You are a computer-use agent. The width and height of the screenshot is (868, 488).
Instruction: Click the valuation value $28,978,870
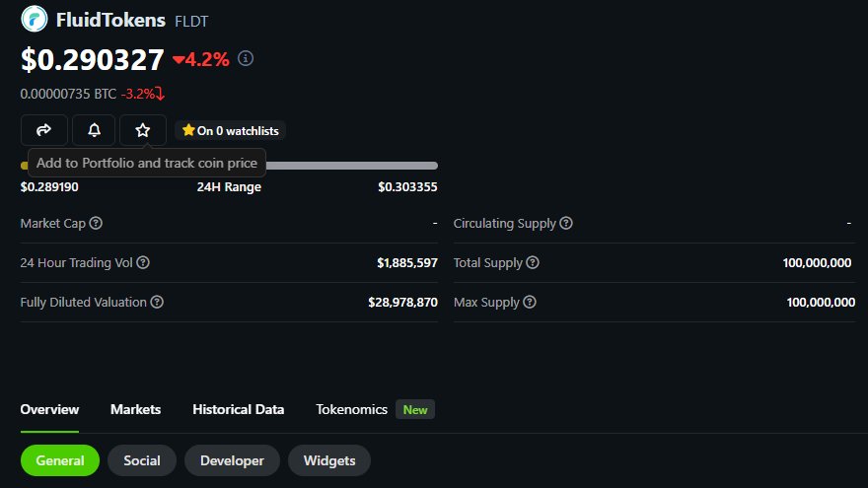coord(403,302)
